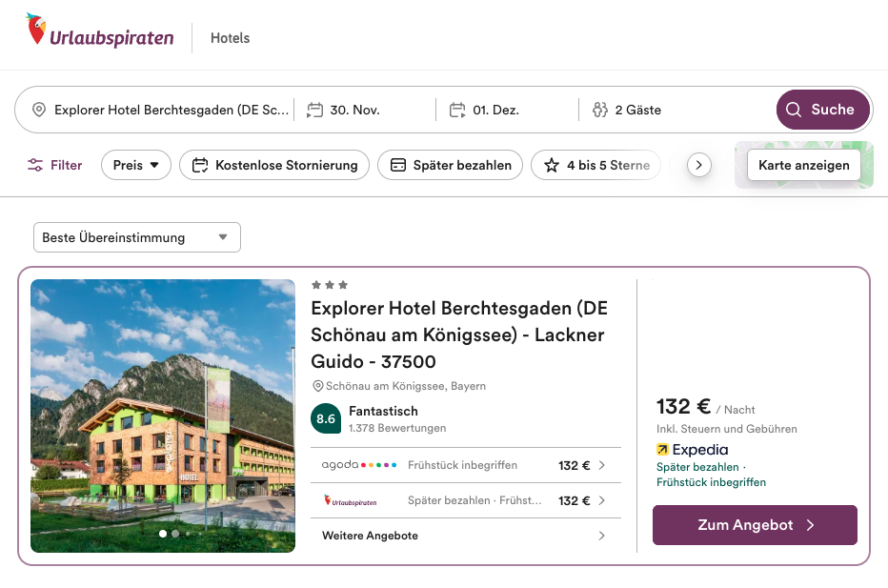
Task: Click the Zum Angebot button
Action: click(755, 525)
